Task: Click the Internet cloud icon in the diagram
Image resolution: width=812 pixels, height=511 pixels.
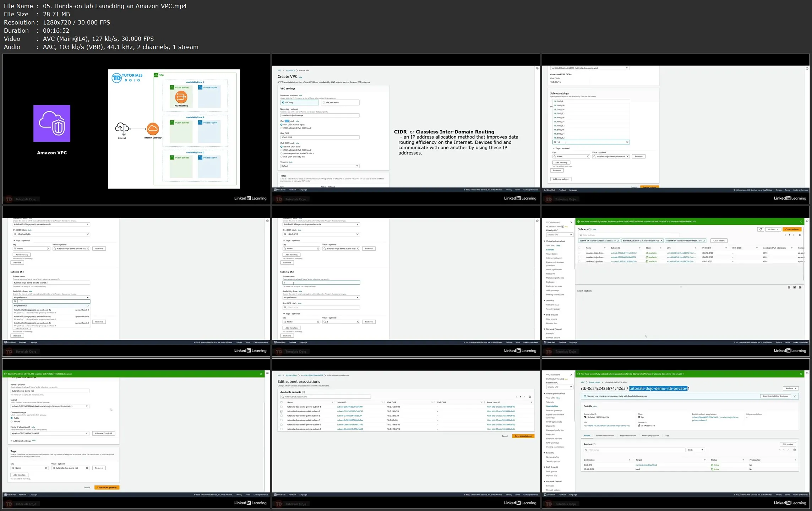Action: point(122,129)
